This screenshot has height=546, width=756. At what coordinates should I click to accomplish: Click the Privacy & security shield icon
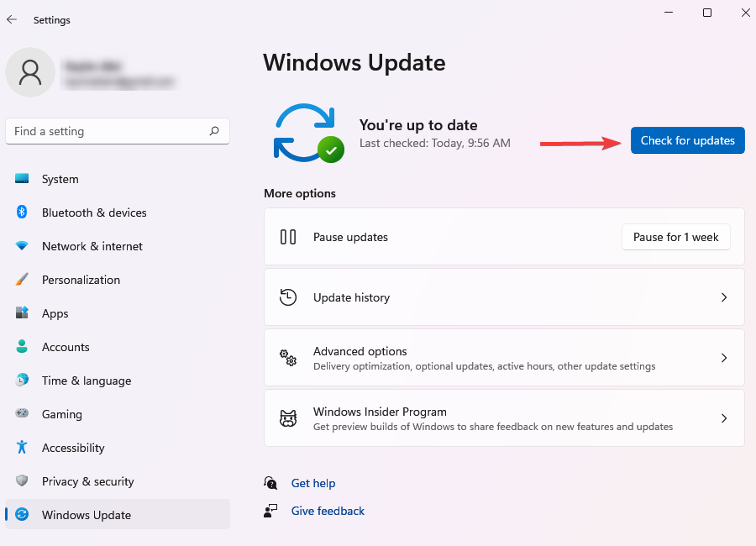pyautogui.click(x=22, y=480)
